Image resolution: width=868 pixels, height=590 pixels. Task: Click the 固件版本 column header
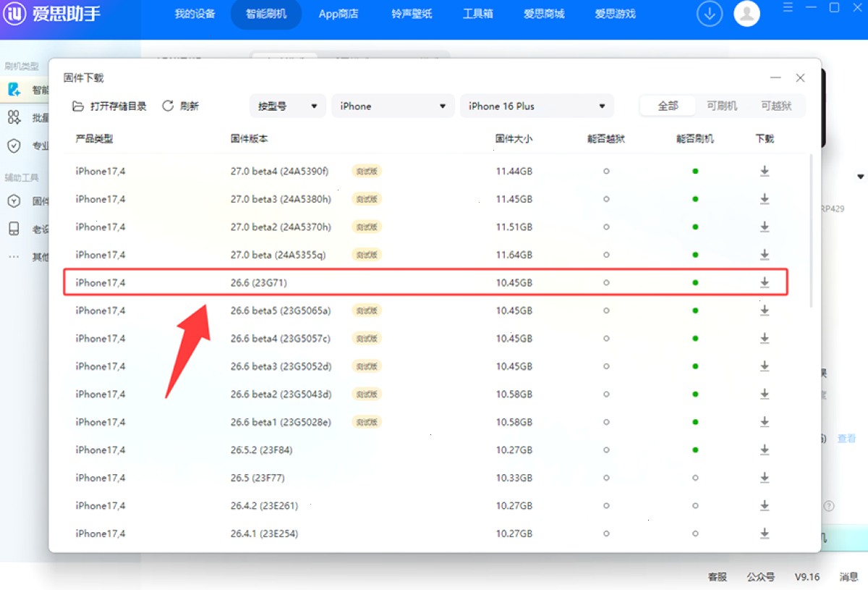coord(250,138)
